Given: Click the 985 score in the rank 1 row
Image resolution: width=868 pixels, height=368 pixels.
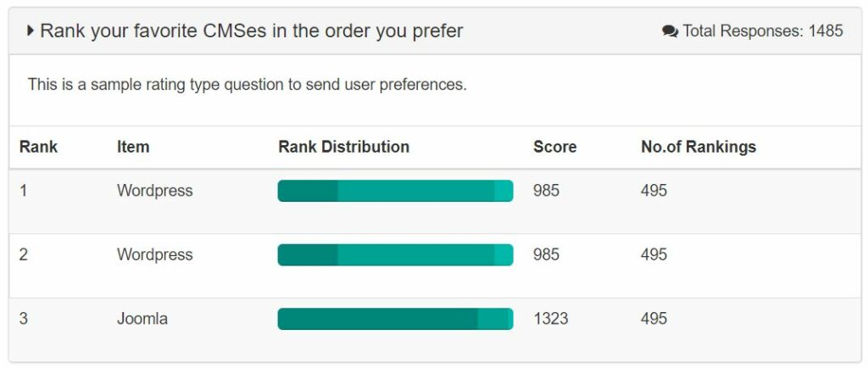Looking at the screenshot, I should click(546, 191).
